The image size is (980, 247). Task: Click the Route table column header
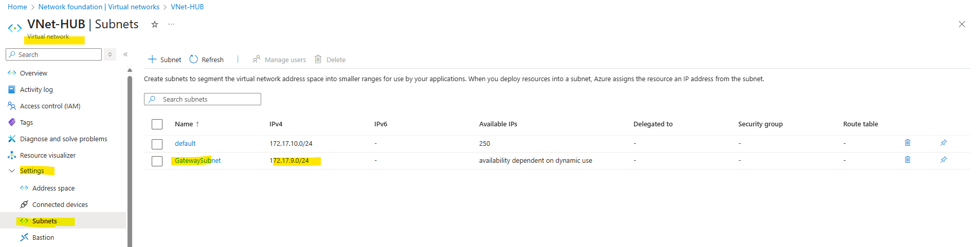861,124
